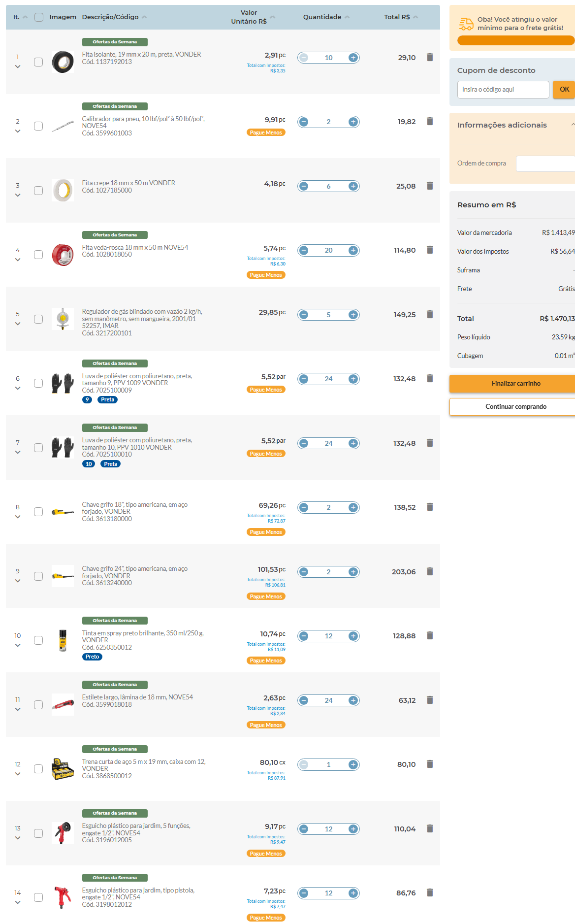Delete the Fita isolante item with trash icon

pos(430,57)
